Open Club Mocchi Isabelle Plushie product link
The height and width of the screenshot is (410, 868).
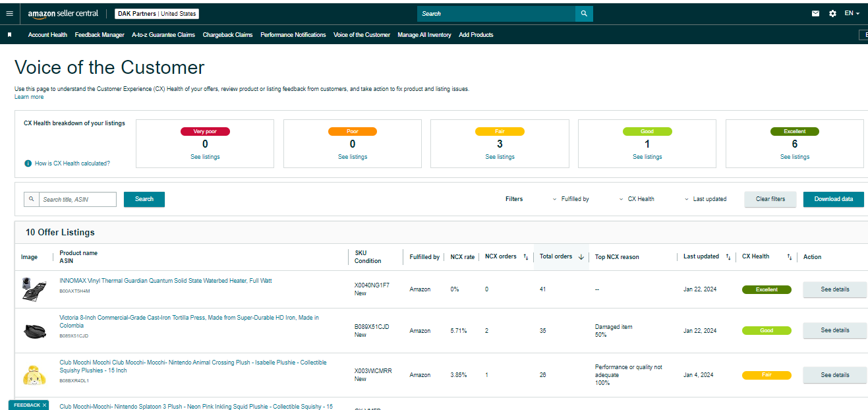193,366
